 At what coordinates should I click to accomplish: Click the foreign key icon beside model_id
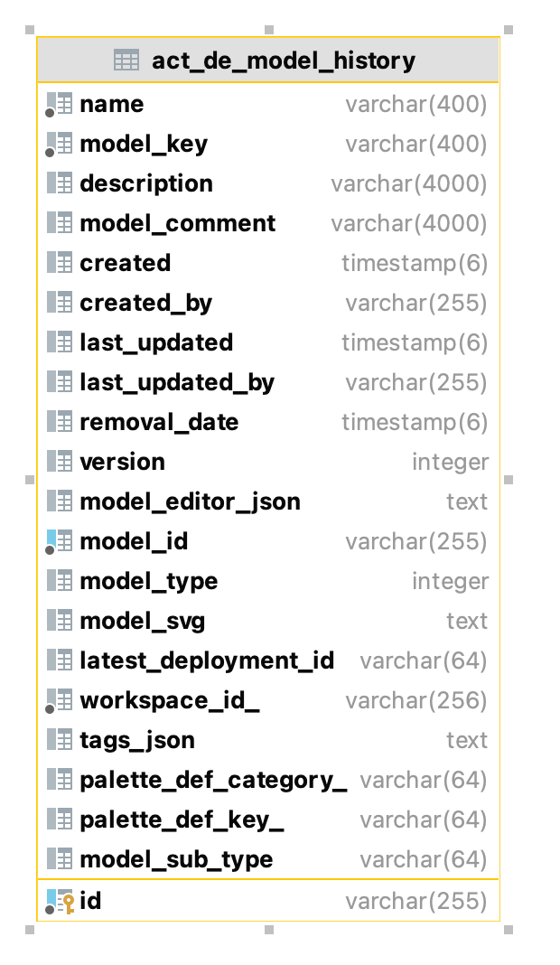coord(60,542)
